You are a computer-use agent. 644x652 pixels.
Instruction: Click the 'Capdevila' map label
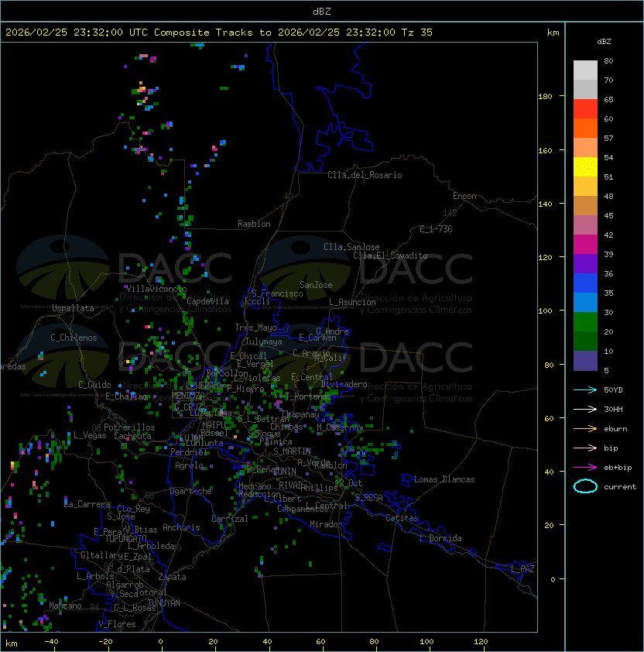[x=208, y=301]
